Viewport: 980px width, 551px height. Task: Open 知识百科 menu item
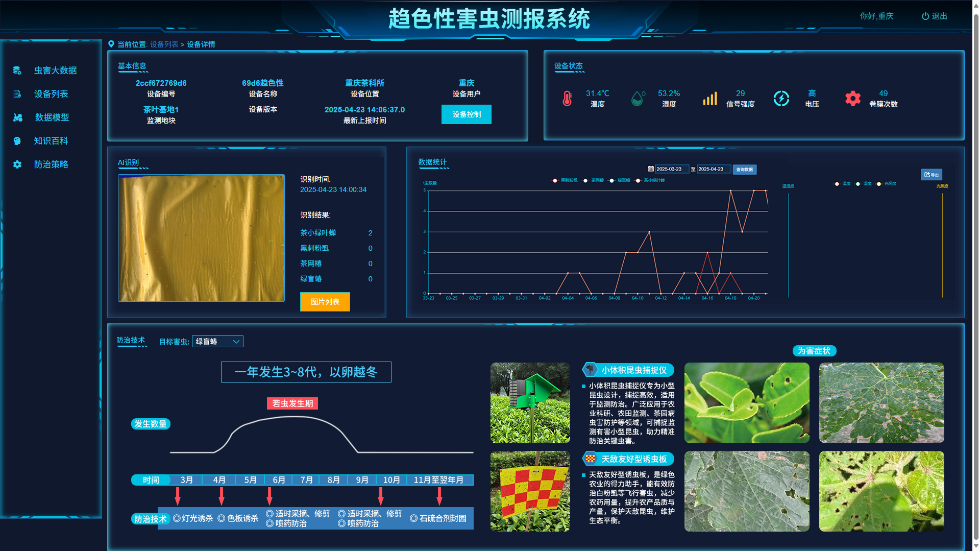coord(51,141)
